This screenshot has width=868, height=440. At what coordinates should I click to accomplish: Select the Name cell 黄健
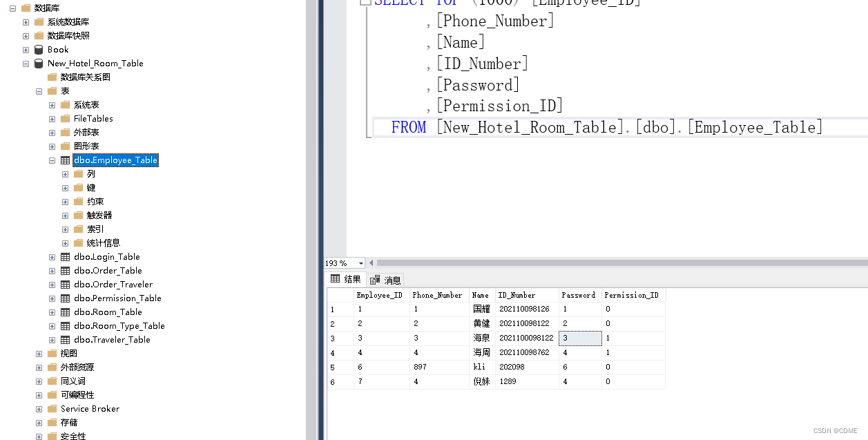482,324
